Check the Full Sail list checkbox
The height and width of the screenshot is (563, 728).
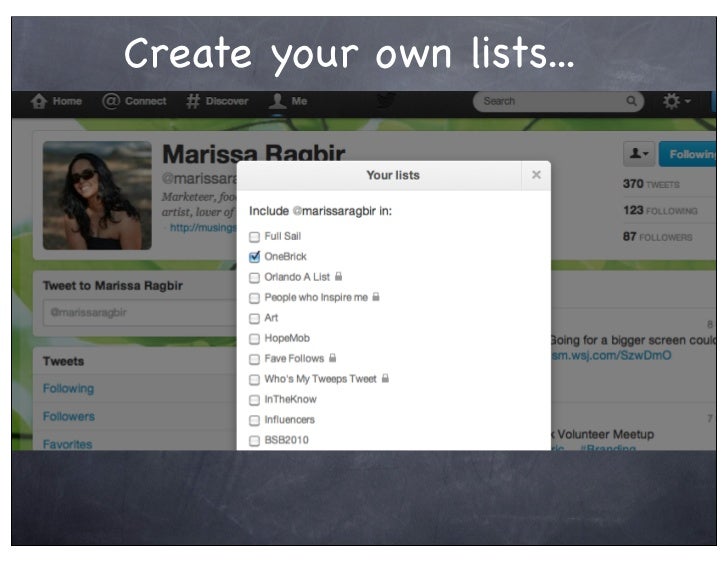pos(254,237)
